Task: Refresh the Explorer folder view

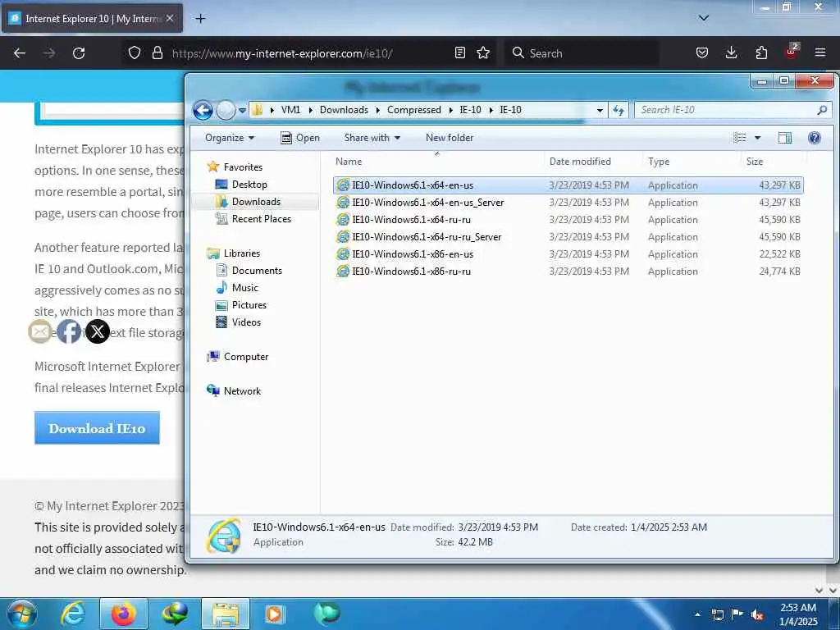Action: pos(619,110)
